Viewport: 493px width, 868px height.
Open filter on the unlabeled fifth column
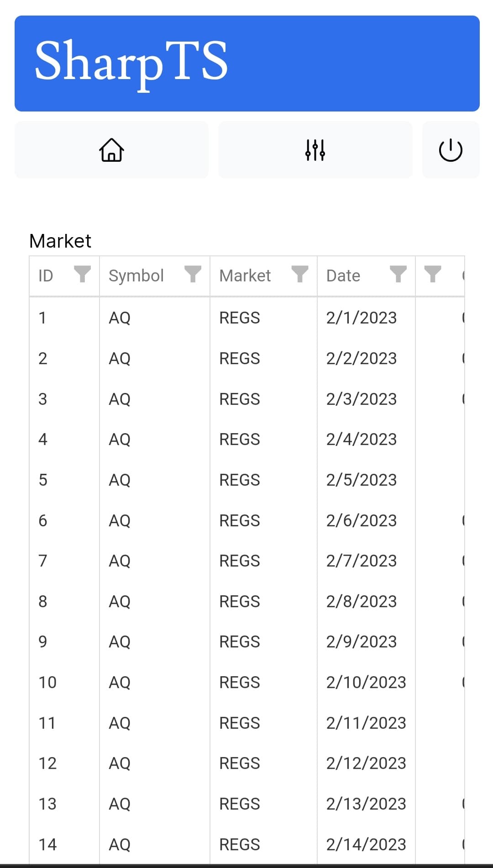coord(432,275)
